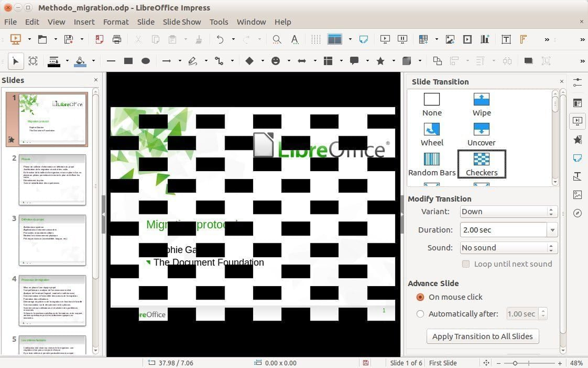Open the Format menu
588x368 pixels.
(x=116, y=22)
